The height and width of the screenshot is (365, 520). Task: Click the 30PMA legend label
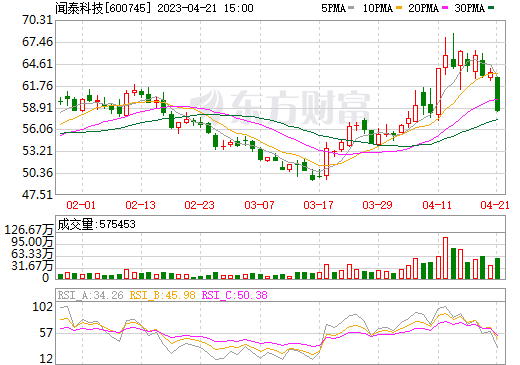point(469,8)
